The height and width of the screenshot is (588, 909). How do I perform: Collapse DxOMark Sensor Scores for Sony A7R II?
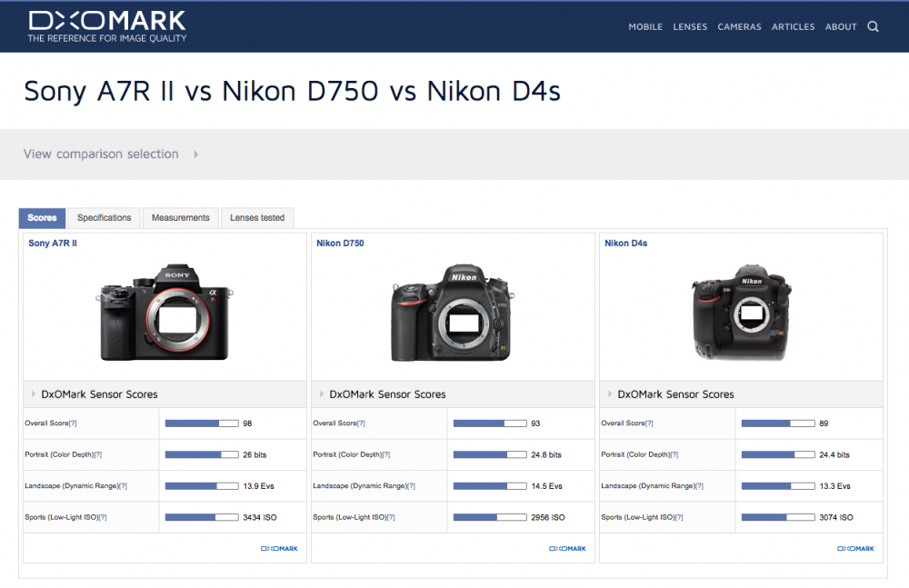pyautogui.click(x=33, y=394)
